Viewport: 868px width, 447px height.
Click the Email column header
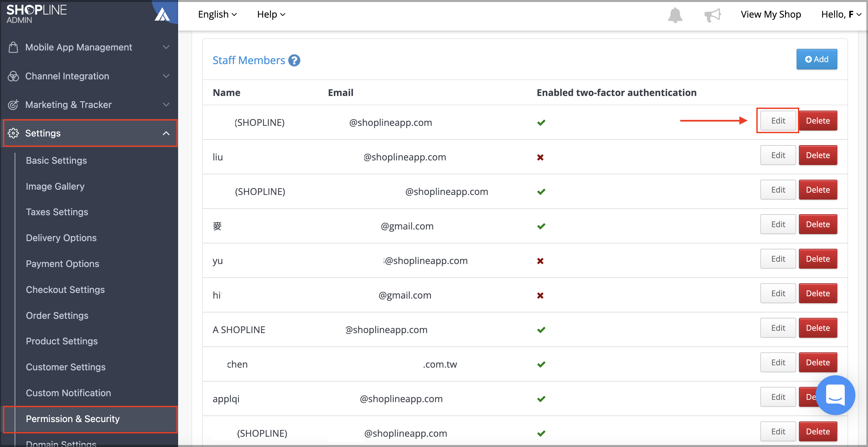pyautogui.click(x=340, y=93)
